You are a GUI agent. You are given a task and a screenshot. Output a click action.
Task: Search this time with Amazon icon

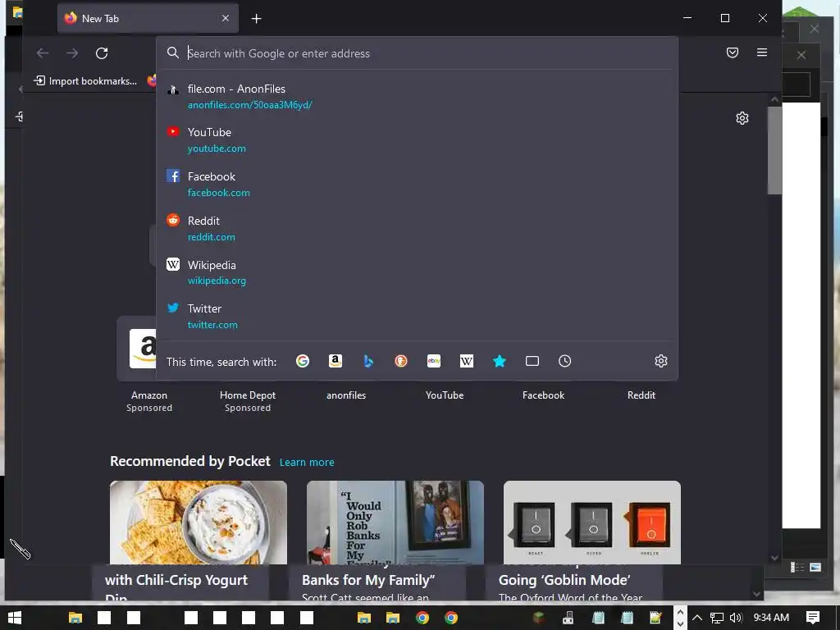click(336, 361)
